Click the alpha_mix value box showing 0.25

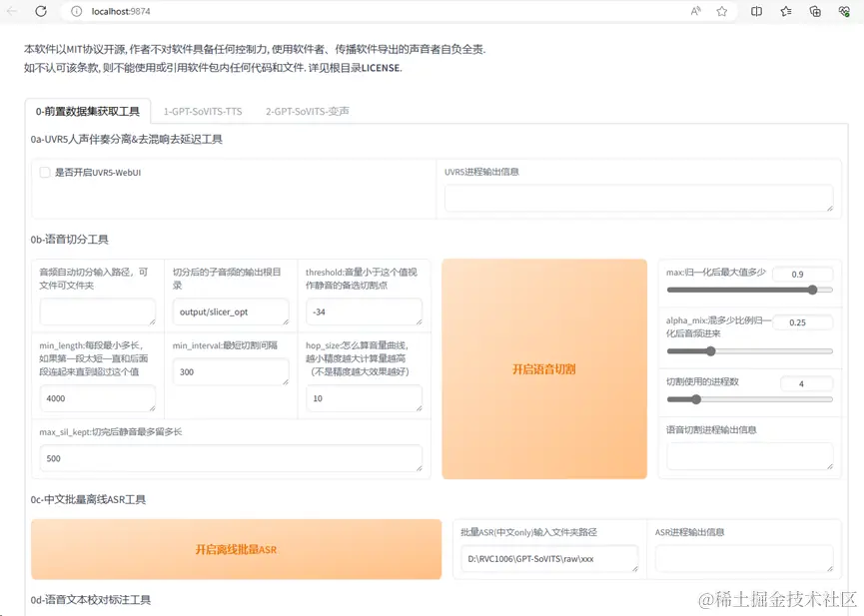pyautogui.click(x=803, y=322)
